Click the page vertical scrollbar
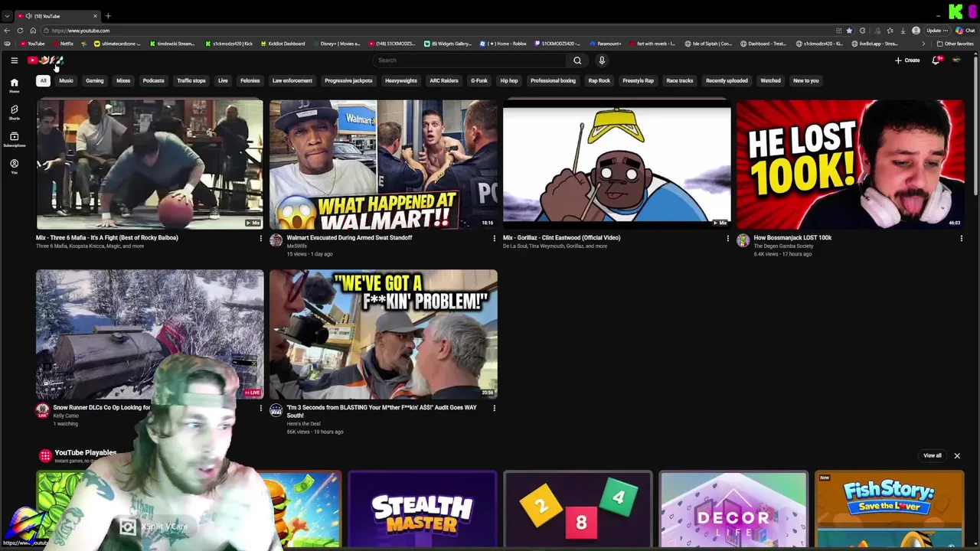Image resolution: width=980 pixels, height=551 pixels. [x=976, y=126]
